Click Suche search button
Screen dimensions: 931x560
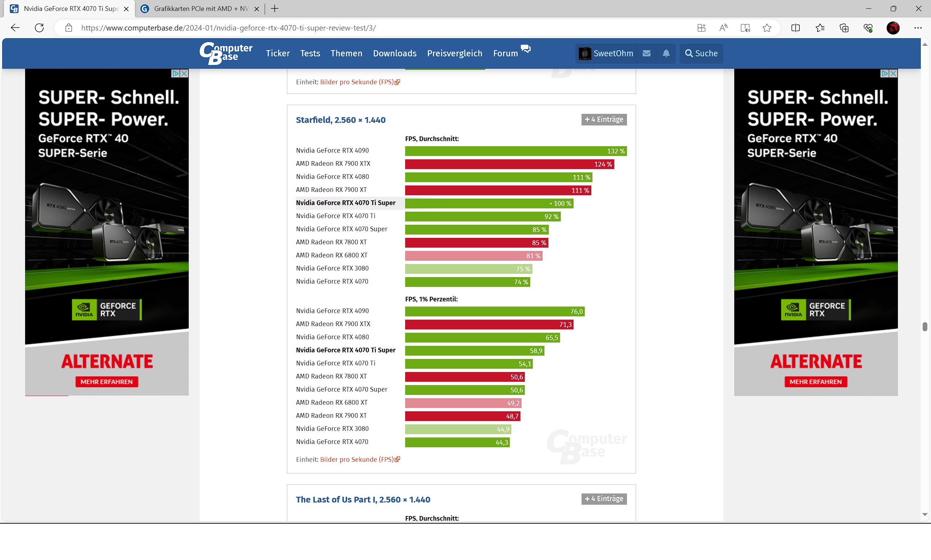pyautogui.click(x=701, y=53)
